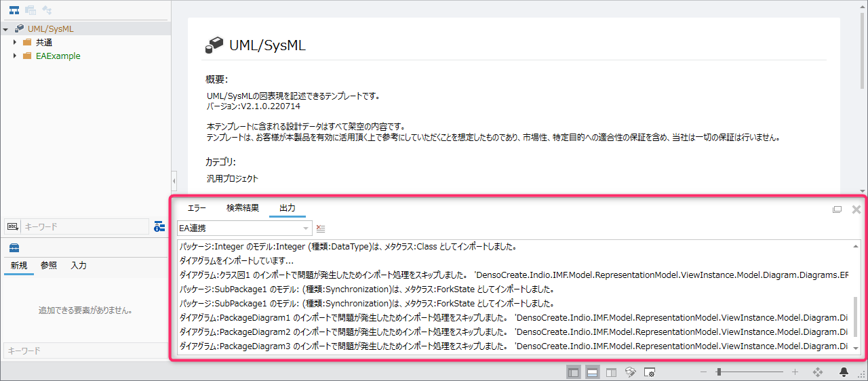Switch to the エラー tab
The width and height of the screenshot is (868, 381).
pyautogui.click(x=197, y=208)
